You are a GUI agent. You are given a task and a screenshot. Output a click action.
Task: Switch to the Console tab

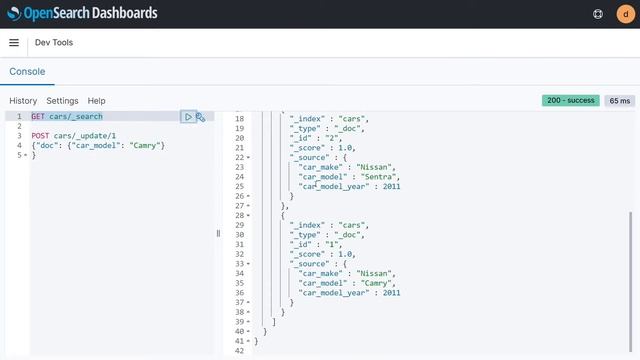pos(27,71)
